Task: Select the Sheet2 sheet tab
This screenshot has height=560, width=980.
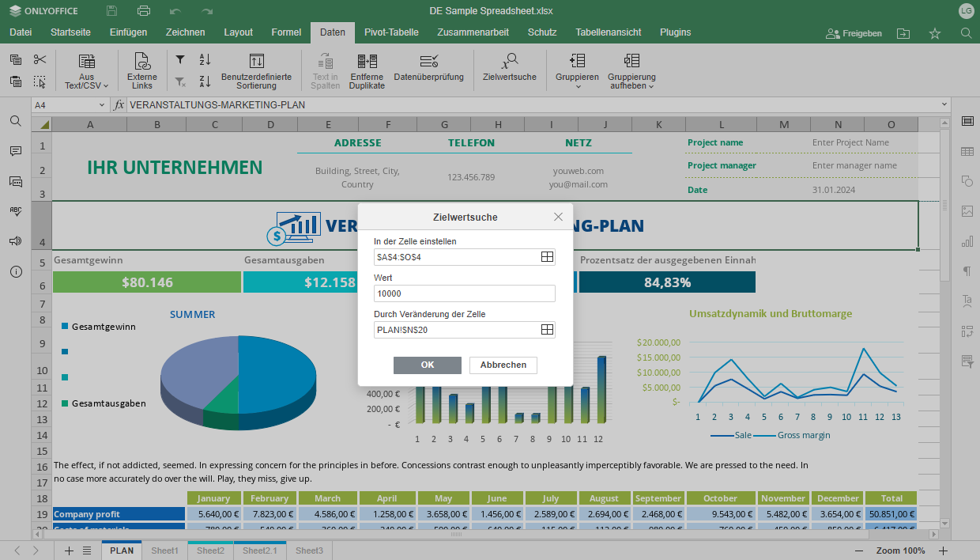Action: tap(210, 551)
